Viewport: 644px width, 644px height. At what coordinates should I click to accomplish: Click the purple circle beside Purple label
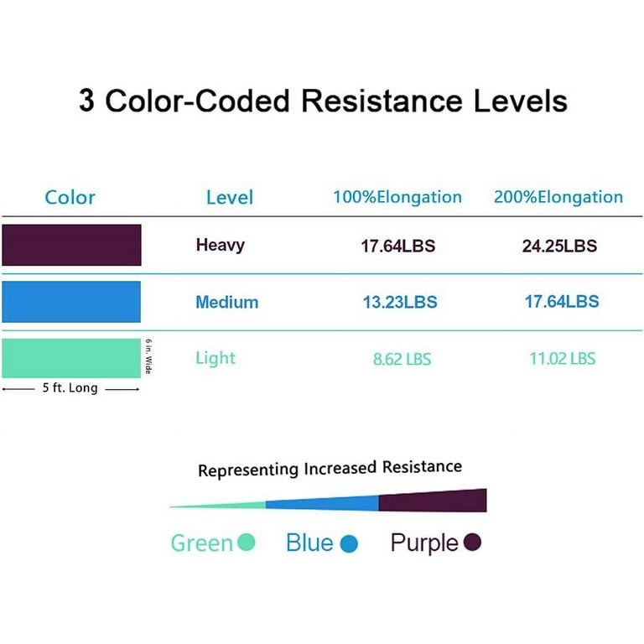tap(472, 542)
